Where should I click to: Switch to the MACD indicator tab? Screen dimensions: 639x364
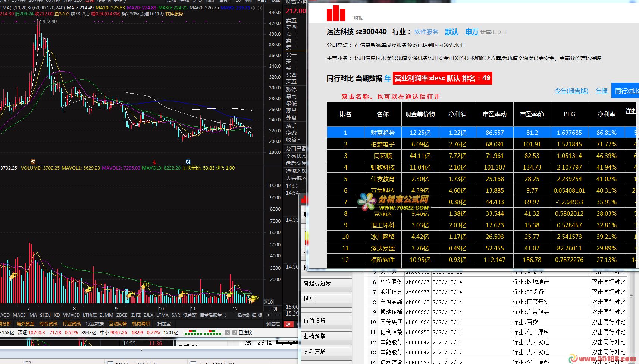(19, 315)
